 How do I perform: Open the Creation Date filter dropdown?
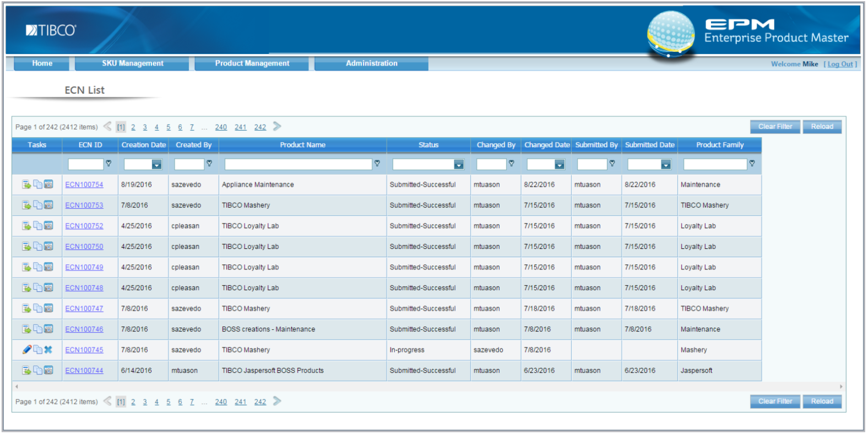pyautogui.click(x=157, y=165)
